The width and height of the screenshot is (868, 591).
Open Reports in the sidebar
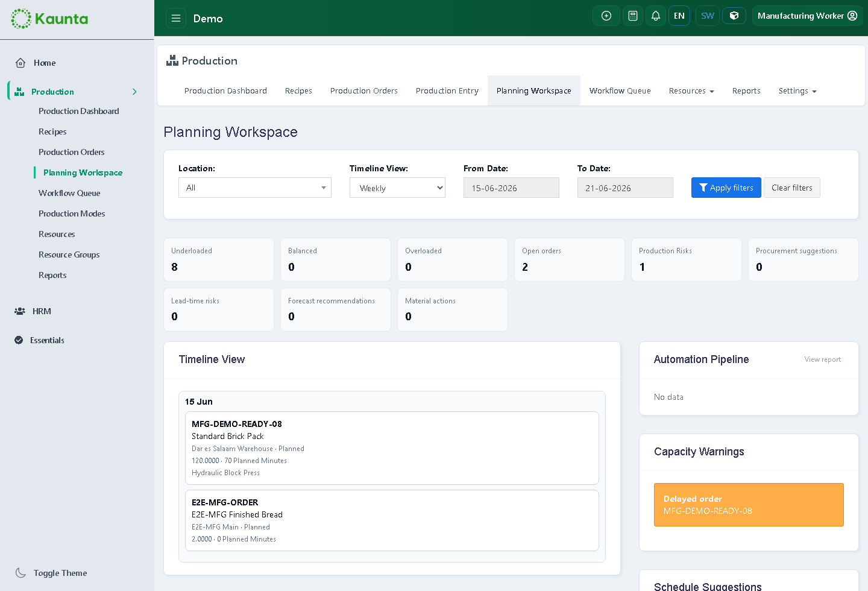[52, 275]
